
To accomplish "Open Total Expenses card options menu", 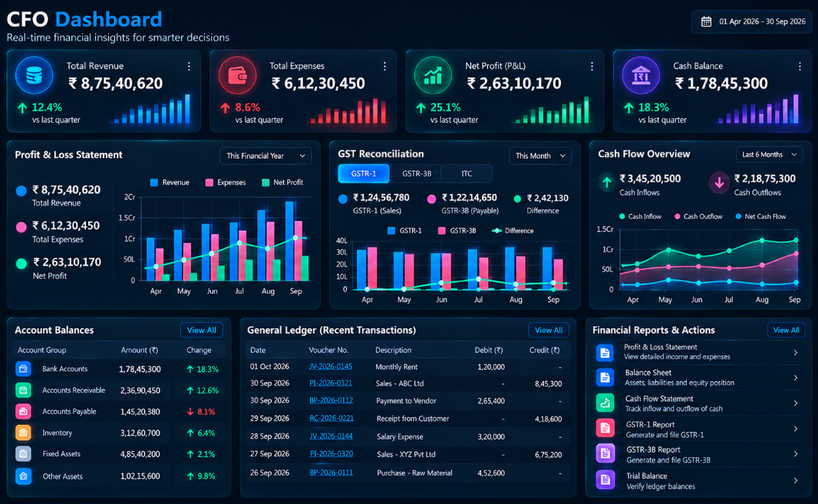I will (x=384, y=66).
